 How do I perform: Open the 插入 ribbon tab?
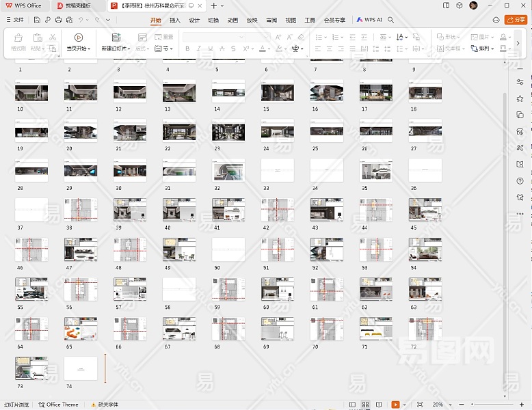click(x=175, y=20)
